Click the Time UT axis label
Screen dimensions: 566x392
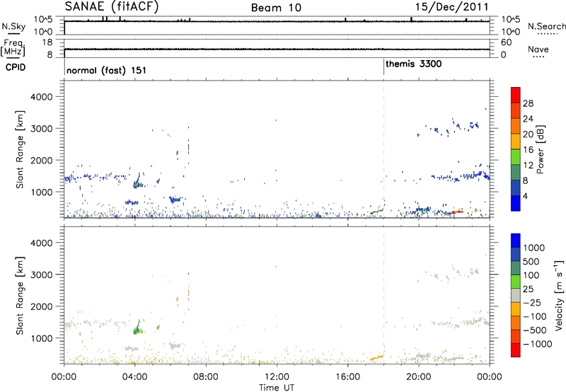coord(277,387)
